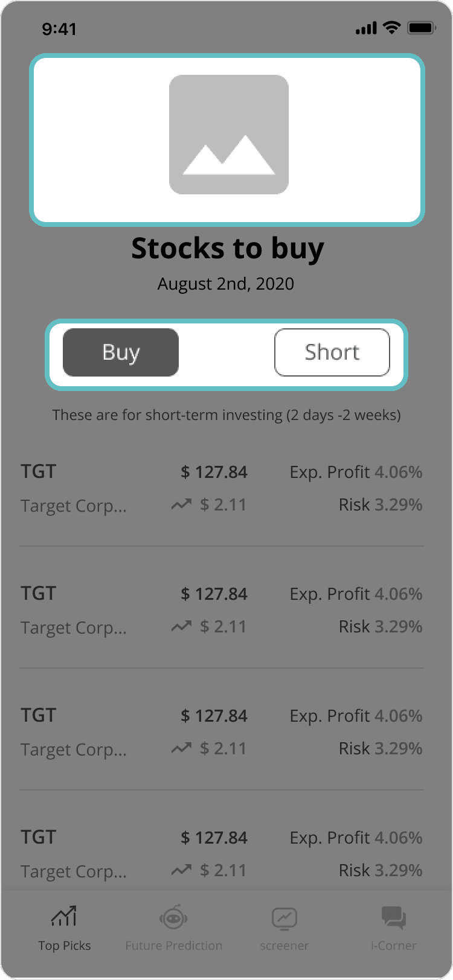Click the white banner image card

[227, 140]
